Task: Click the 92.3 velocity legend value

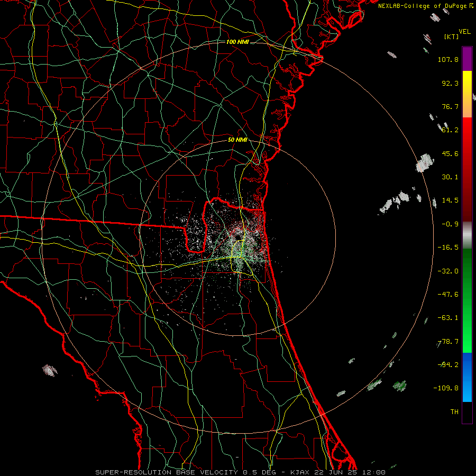Action: coord(450,83)
